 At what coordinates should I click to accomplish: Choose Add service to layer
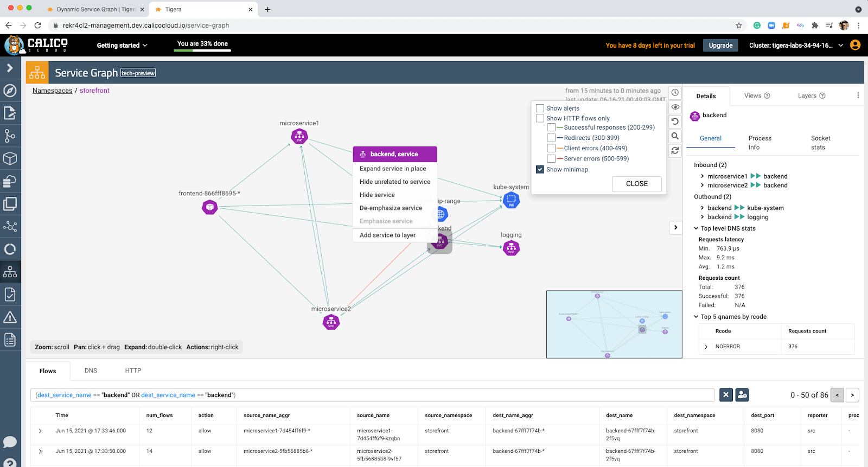[395, 235]
